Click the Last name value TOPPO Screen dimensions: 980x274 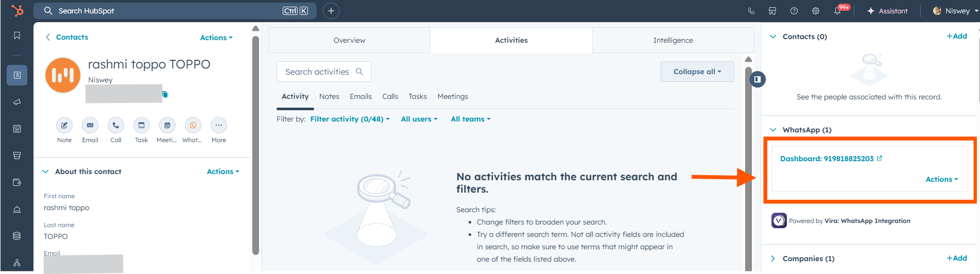(x=56, y=236)
